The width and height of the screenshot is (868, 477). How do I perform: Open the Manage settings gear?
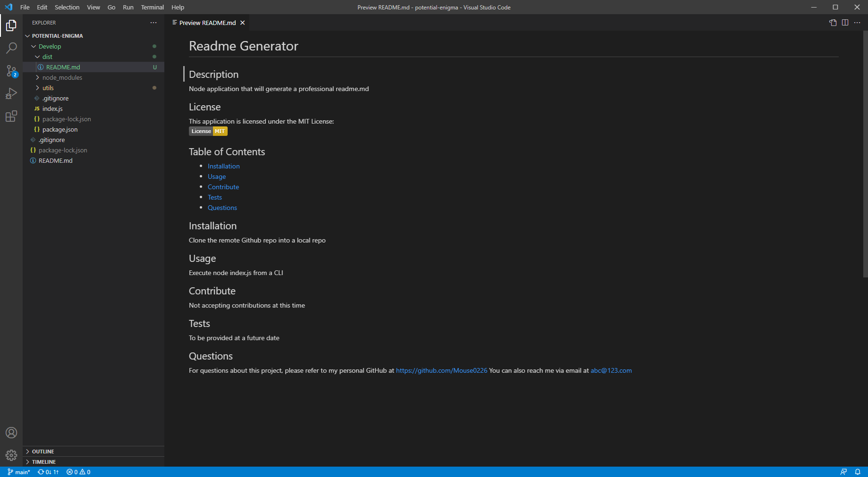pyautogui.click(x=11, y=455)
